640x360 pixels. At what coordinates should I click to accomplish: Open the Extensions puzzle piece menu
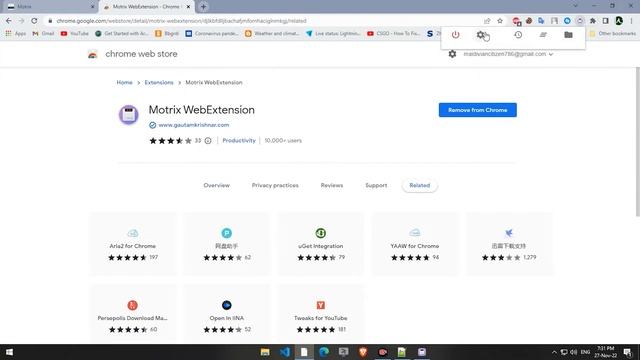593,21
